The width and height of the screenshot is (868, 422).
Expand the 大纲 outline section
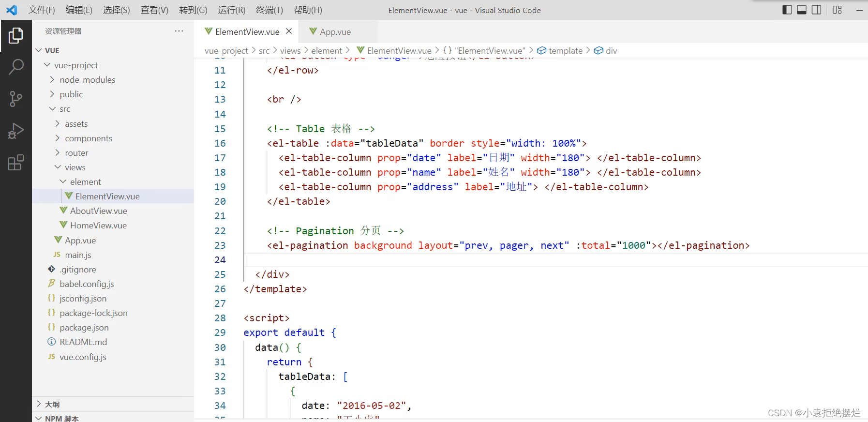(x=39, y=404)
